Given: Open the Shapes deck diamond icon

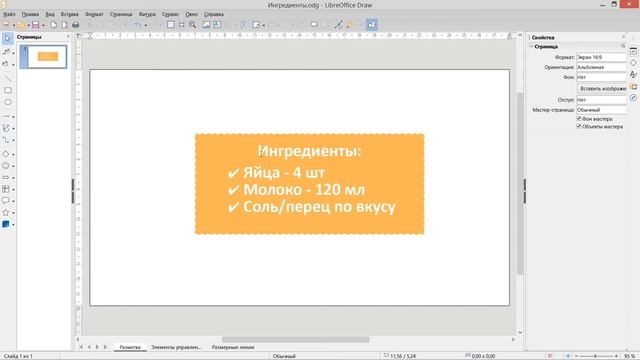Looking at the screenshot, I should (x=633, y=63).
